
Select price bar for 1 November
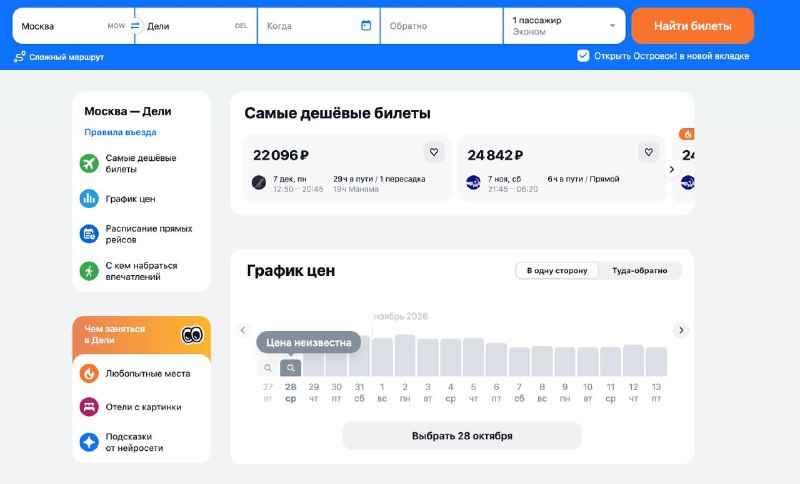pos(382,358)
